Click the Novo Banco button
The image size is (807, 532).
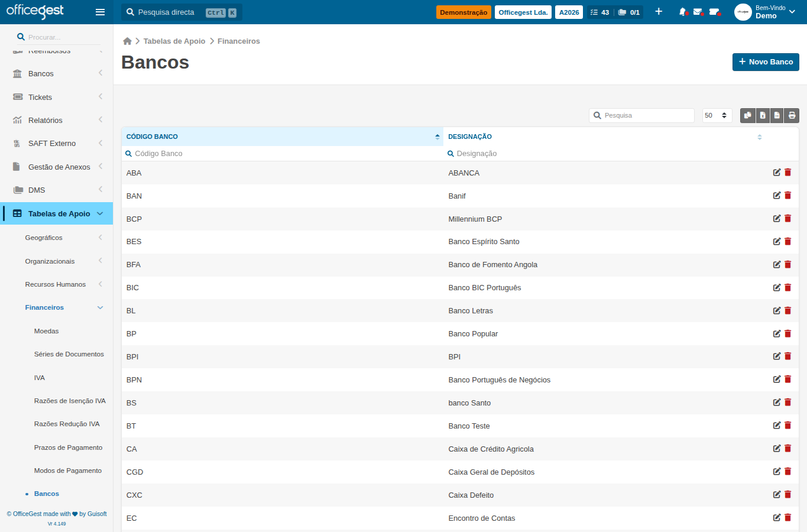pyautogui.click(x=766, y=62)
